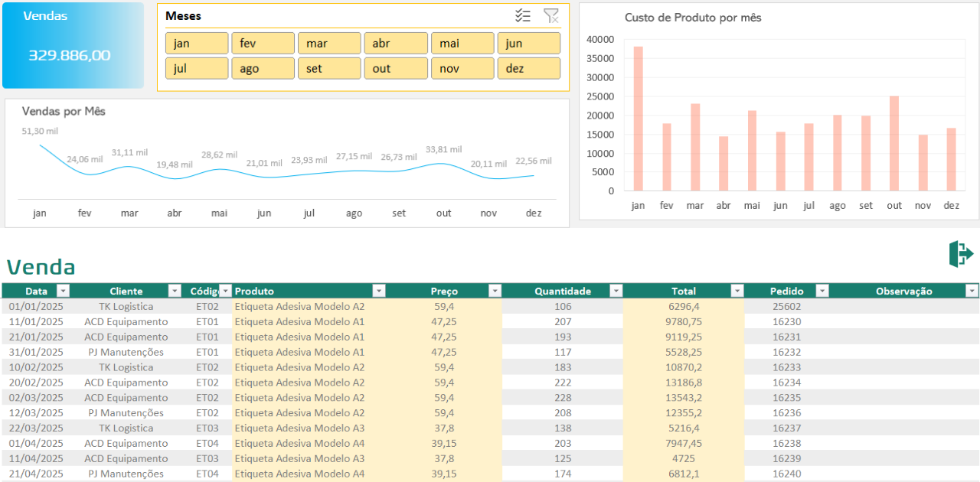980x482 pixels.
Task: Toggle the ago month slicer button
Action: (x=263, y=69)
